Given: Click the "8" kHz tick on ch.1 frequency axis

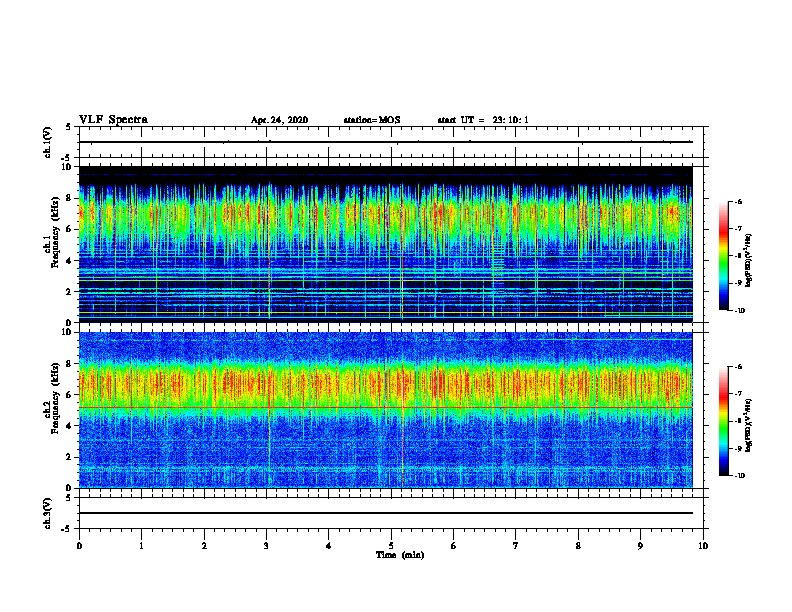Looking at the screenshot, I should point(70,198).
